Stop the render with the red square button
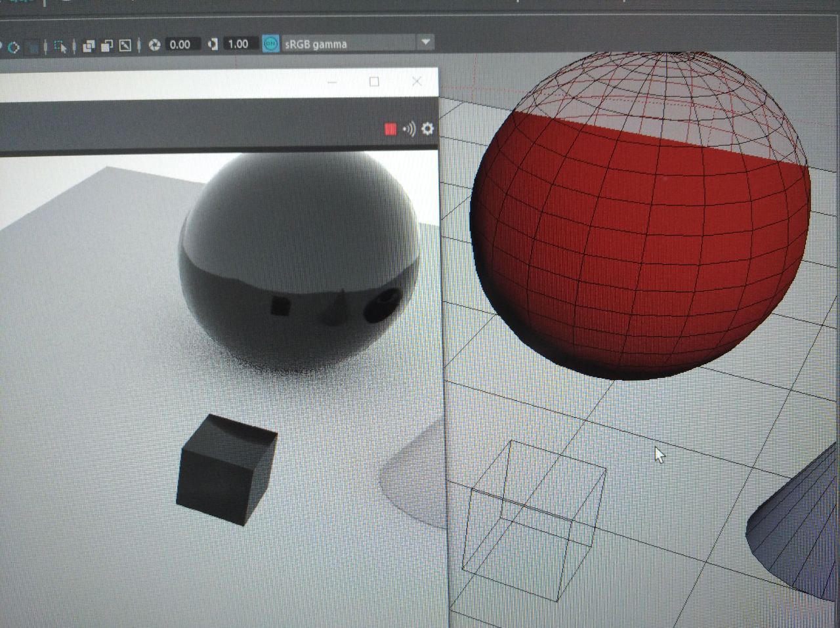 pos(390,129)
